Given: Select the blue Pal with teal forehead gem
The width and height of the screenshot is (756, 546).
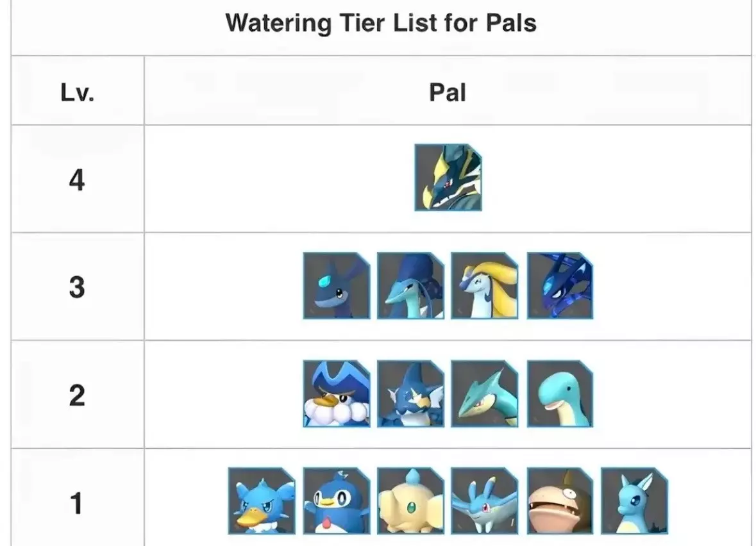Looking at the screenshot, I should [336, 285].
